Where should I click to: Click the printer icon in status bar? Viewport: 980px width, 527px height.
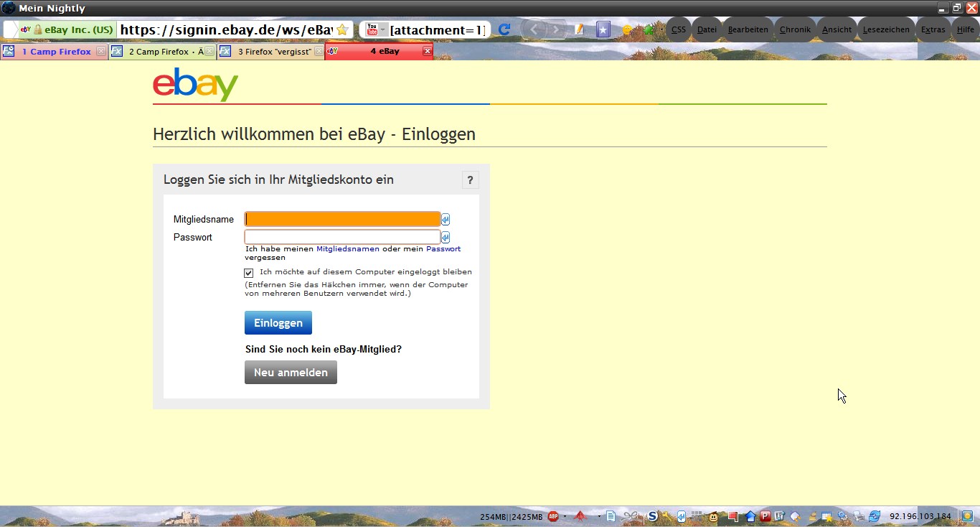[859, 516]
